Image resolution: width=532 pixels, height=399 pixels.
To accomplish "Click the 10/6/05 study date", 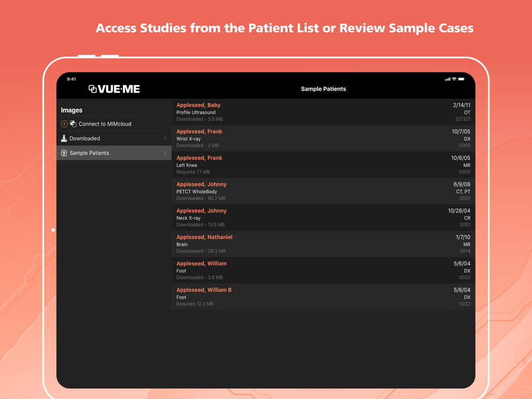I will pyautogui.click(x=460, y=158).
